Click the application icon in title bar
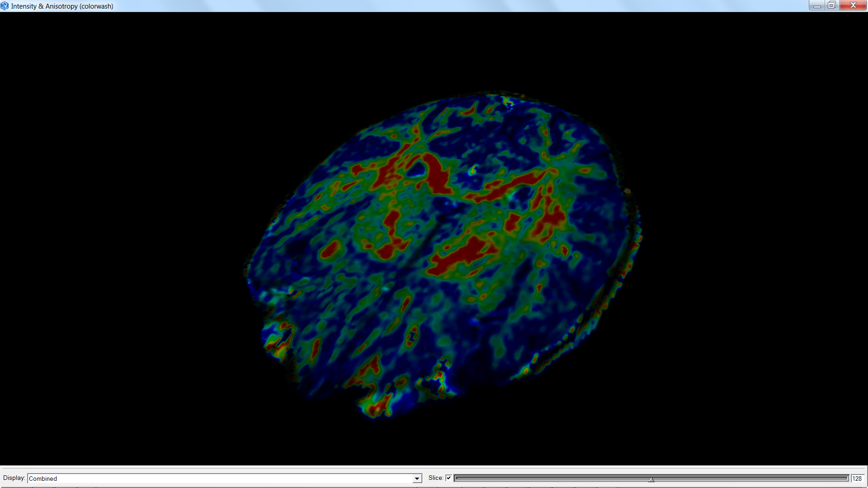The height and width of the screenshot is (488, 868). tap(5, 6)
